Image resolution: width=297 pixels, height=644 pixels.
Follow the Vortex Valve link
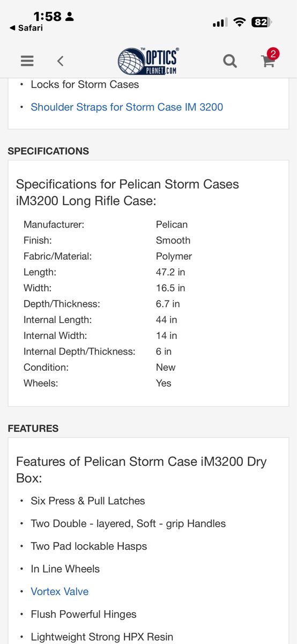coord(60,591)
